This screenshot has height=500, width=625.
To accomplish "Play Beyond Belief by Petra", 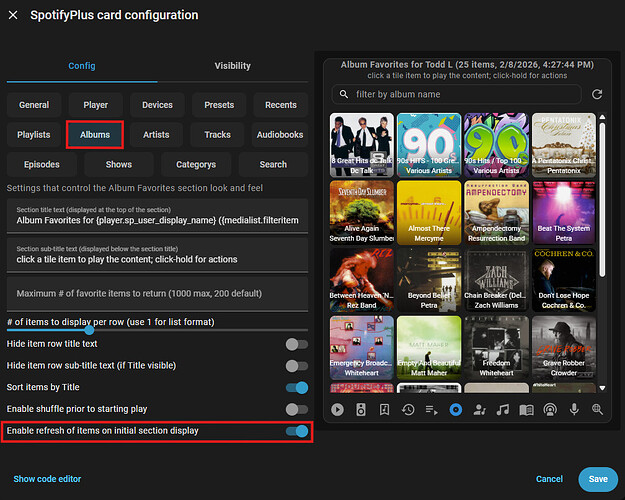I will (429, 280).
